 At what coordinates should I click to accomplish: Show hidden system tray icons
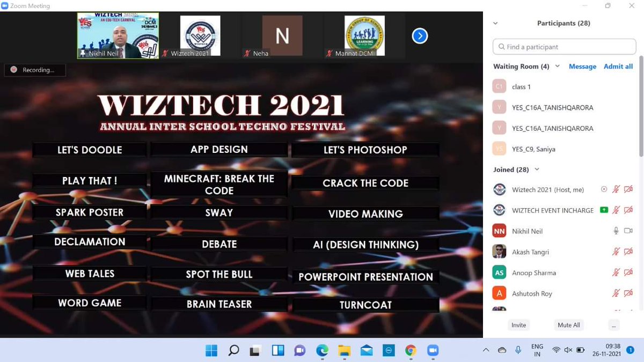pos(486,350)
